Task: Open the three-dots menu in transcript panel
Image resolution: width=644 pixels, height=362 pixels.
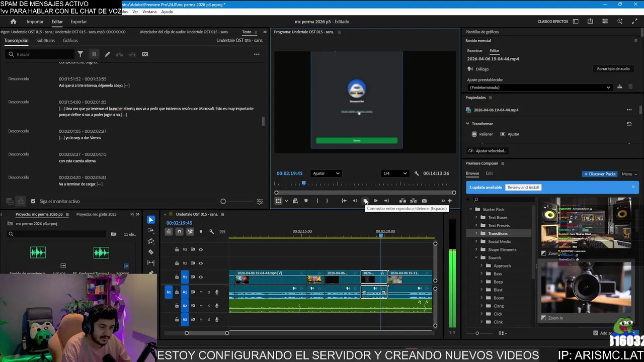Action: tap(257, 54)
